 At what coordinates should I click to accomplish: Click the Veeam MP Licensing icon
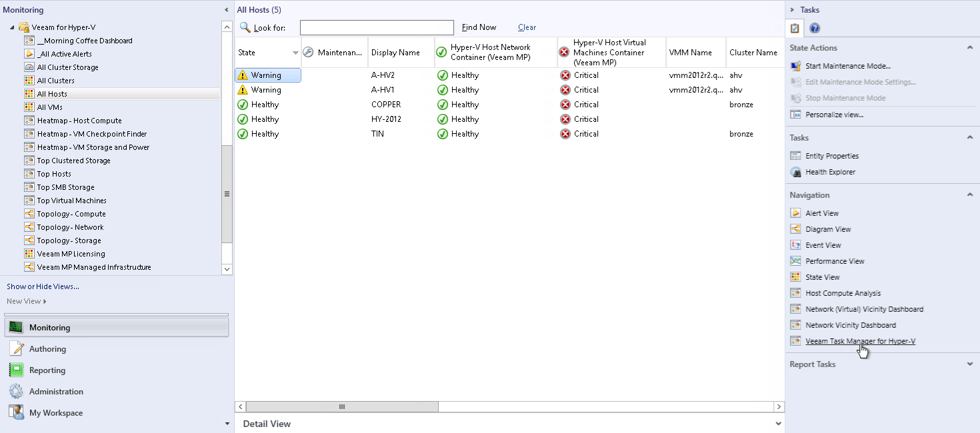(29, 254)
